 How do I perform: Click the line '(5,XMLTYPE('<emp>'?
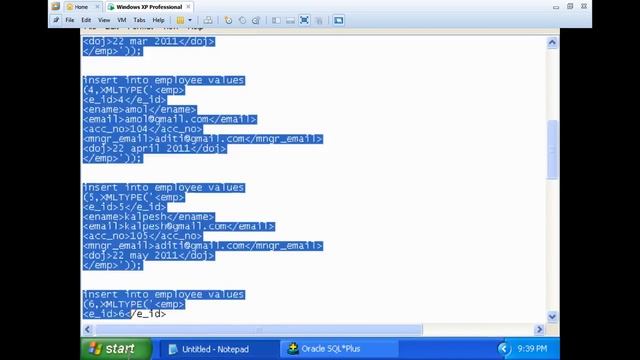(x=134, y=198)
